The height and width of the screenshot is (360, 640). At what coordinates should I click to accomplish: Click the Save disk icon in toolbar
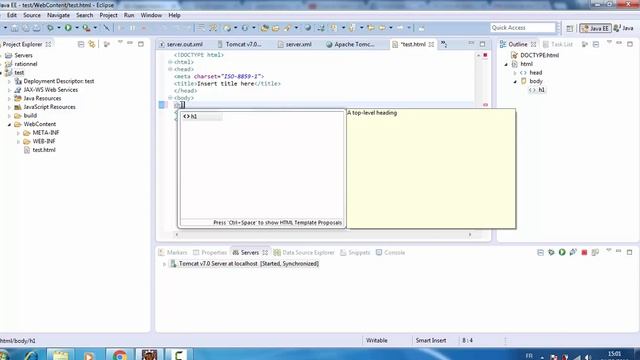pyautogui.click(x=15, y=28)
